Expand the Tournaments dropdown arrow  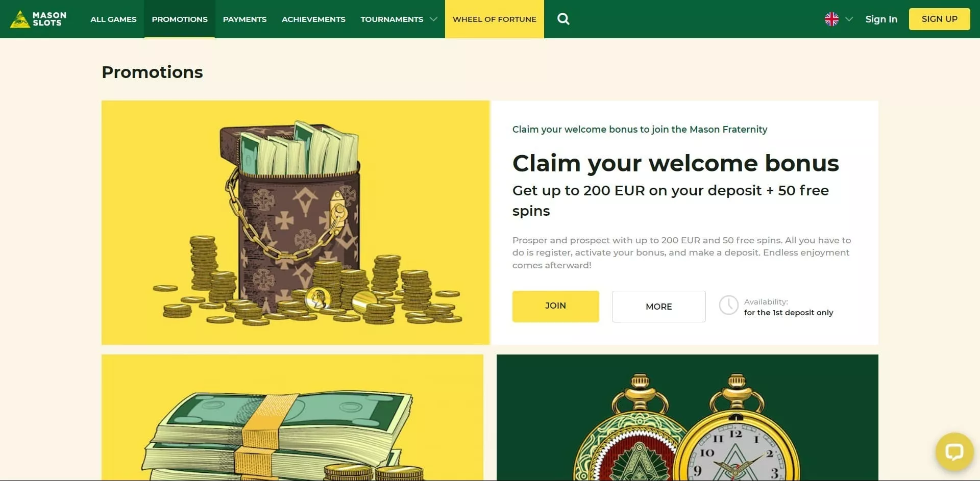click(433, 19)
